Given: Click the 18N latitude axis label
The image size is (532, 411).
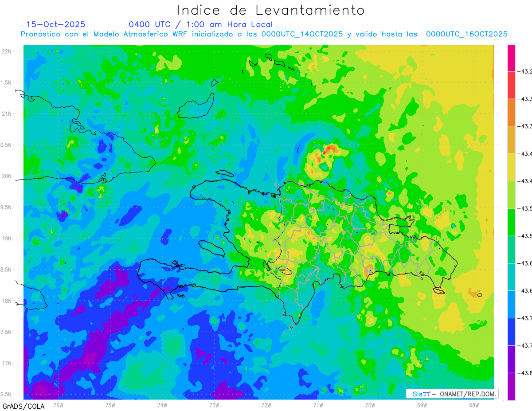Looking at the screenshot, I should coord(8,301).
